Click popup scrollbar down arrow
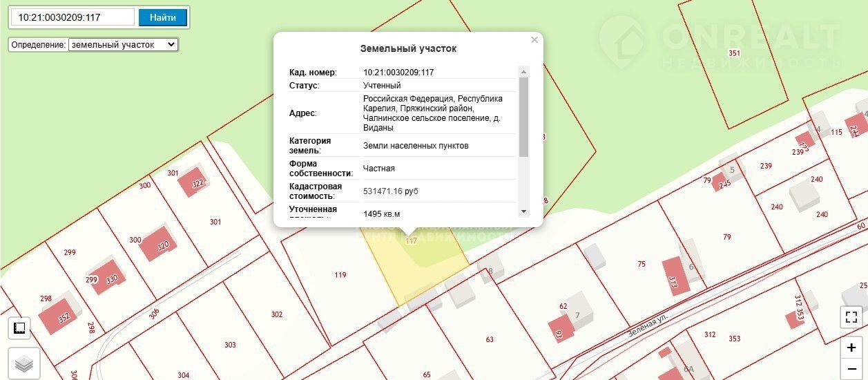Screen dimensions: 868x380 pyautogui.click(x=523, y=211)
